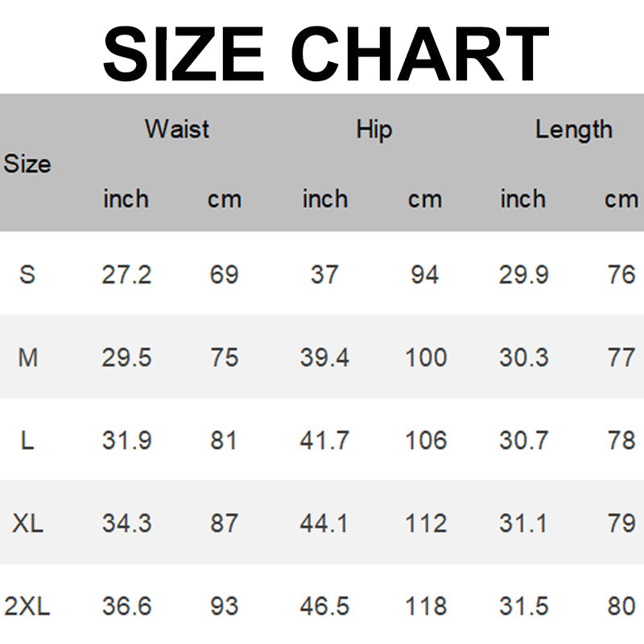
Task: Select the Hip column header
Action: point(374,129)
